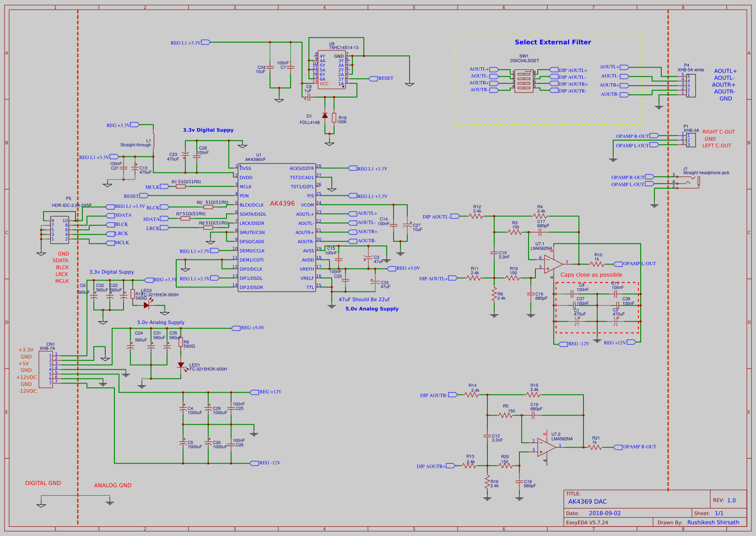The height and width of the screenshot is (536, 756).
Task: Select the 'EasyEDA V5.7.24' version text
Action: pyautogui.click(x=587, y=523)
